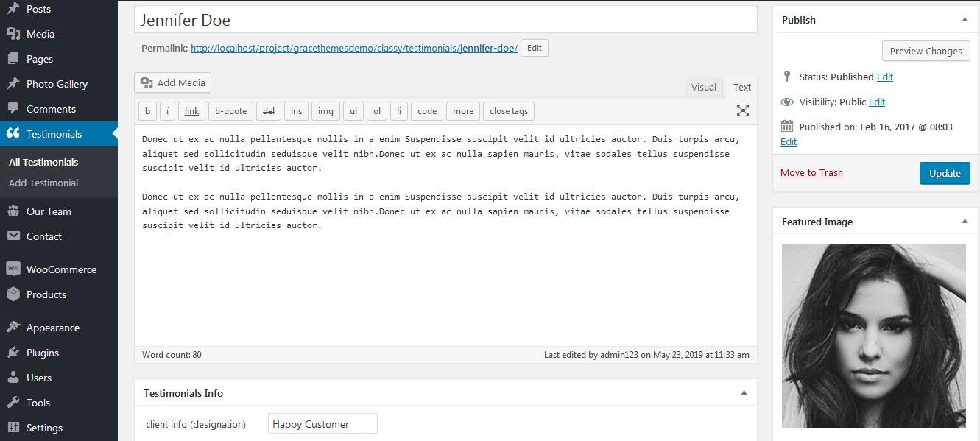Click the Update button
Screen dimensions: 980x441
[x=945, y=173]
